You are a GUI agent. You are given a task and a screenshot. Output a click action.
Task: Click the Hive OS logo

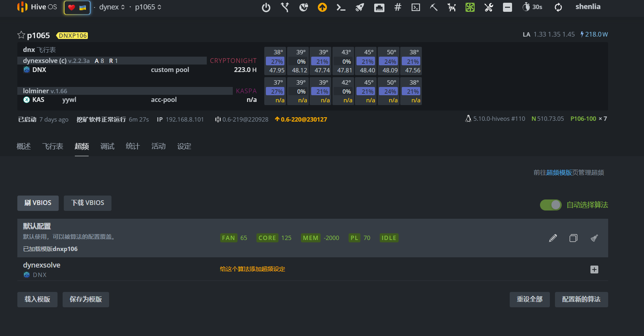tap(37, 7)
